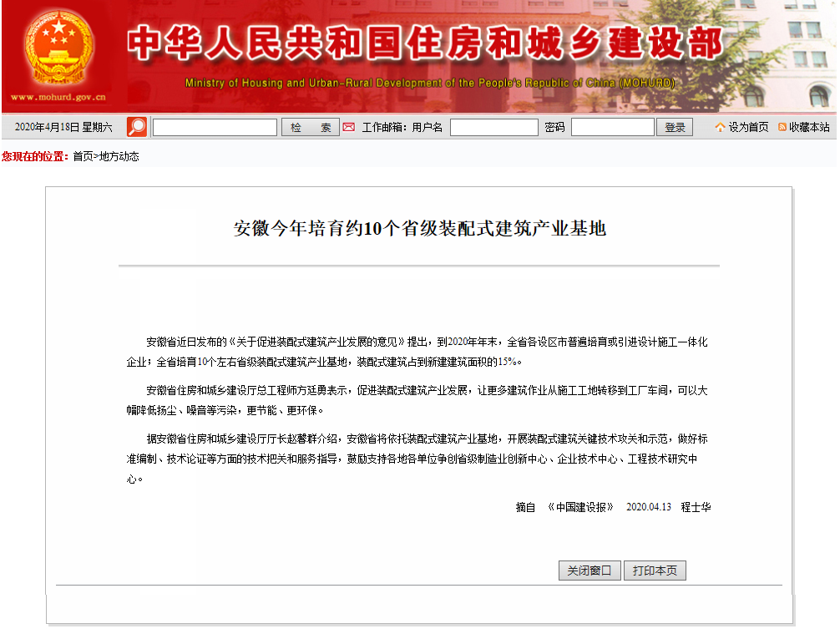Click the magnifier search icon
840x634 pixels.
(137, 127)
